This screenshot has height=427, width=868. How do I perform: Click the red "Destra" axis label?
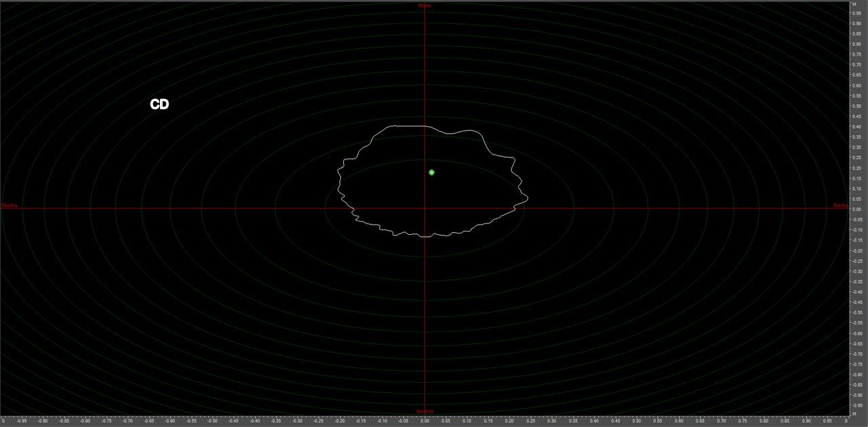coord(840,205)
